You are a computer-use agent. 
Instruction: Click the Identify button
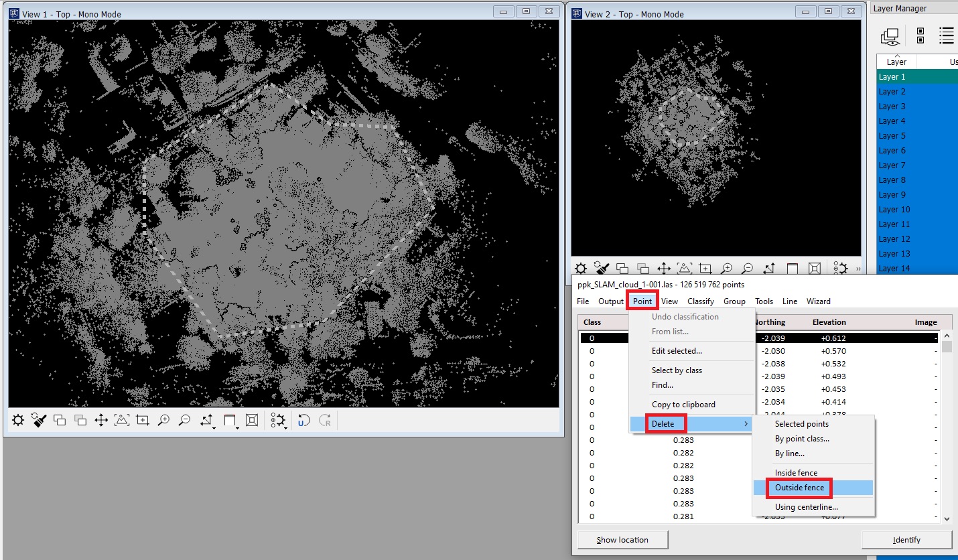pyautogui.click(x=906, y=540)
